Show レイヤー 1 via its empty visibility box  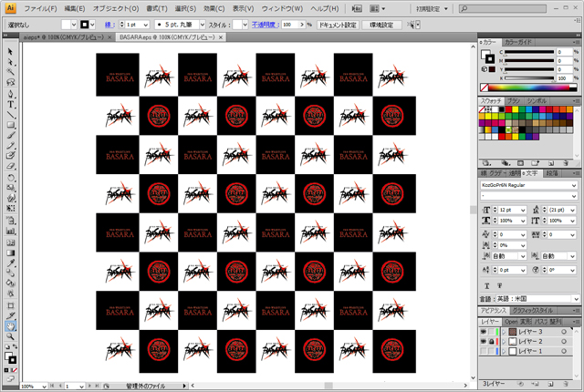pyautogui.click(x=484, y=351)
